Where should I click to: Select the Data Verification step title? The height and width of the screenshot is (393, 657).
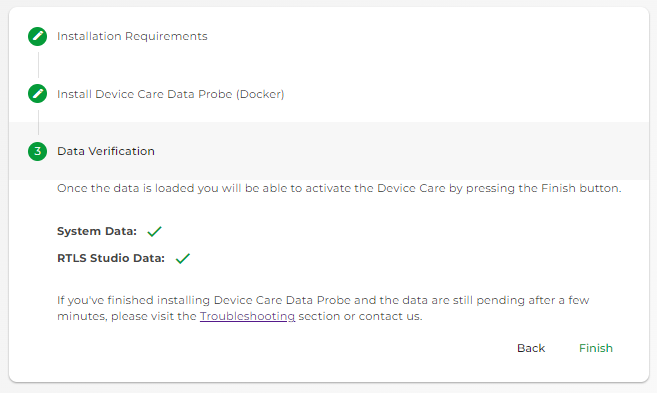coord(106,151)
